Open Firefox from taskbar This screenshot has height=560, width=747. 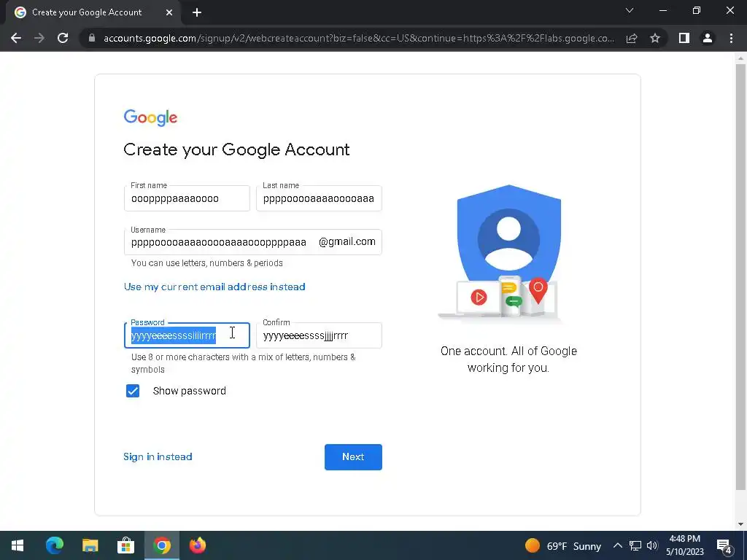point(197,545)
